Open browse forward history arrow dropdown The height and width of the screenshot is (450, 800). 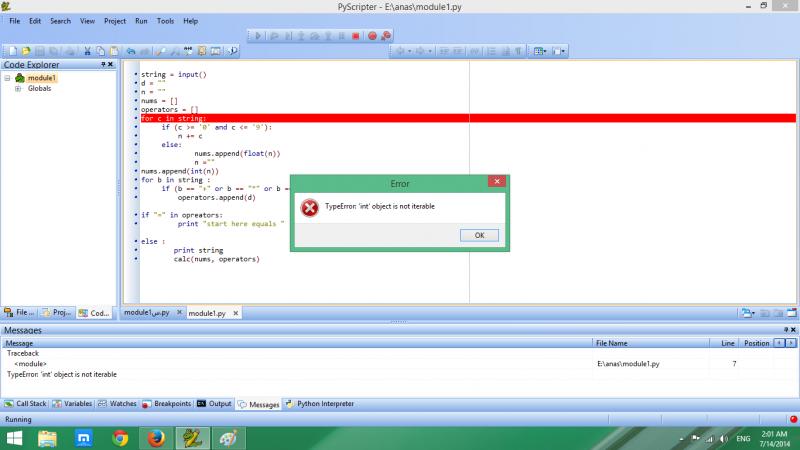430,51
